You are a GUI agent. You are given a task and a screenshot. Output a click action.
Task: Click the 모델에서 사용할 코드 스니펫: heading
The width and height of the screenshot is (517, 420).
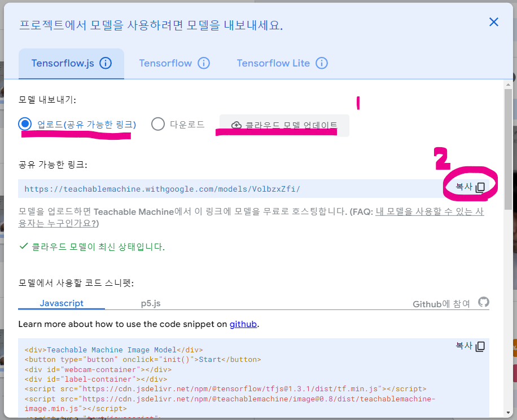tap(76, 283)
